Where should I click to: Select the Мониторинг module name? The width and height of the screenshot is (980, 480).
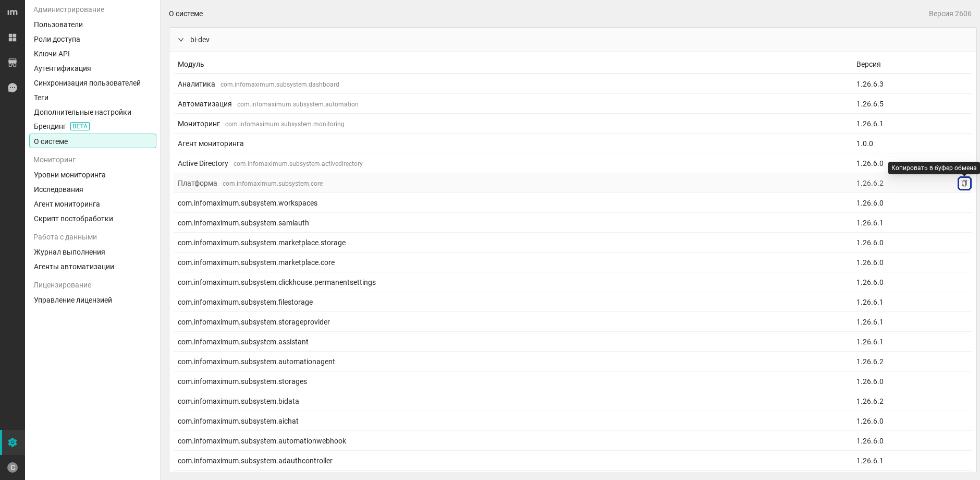point(199,124)
